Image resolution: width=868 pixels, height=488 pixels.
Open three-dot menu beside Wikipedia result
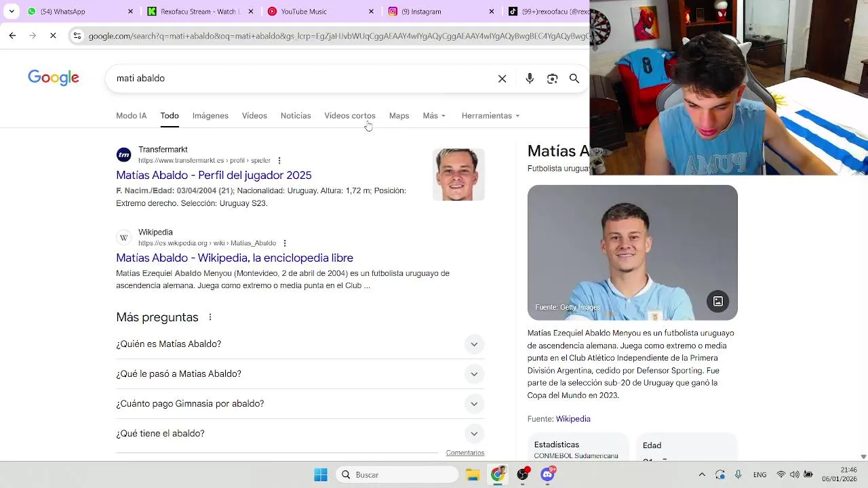(285, 243)
